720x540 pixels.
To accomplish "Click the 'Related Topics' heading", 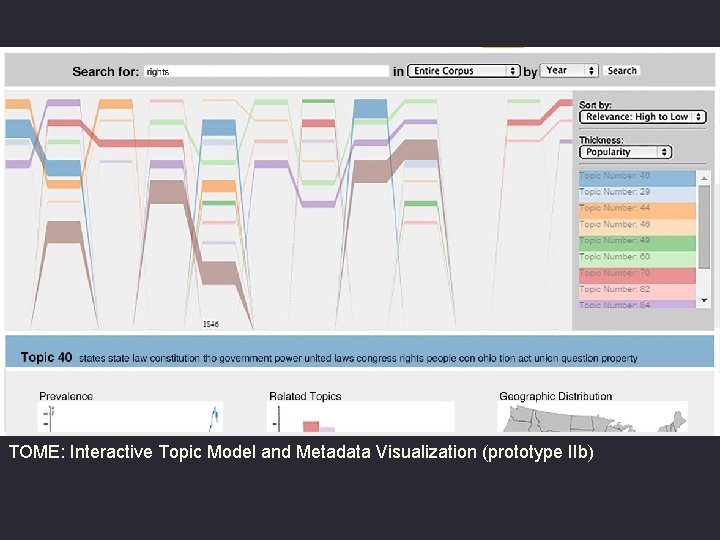I will (x=305, y=396).
